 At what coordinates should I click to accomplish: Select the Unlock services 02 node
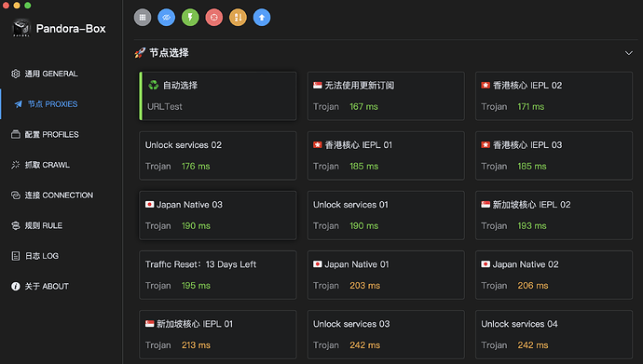point(218,155)
